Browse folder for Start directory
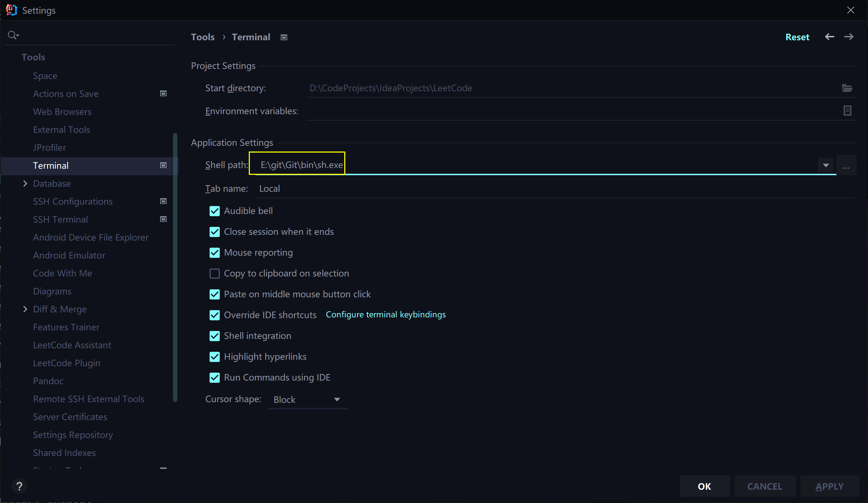 click(847, 88)
